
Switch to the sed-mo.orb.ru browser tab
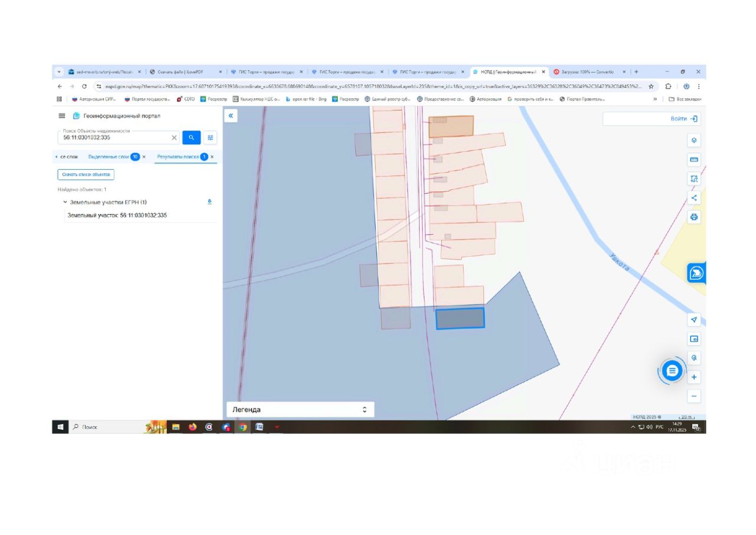pyautogui.click(x=105, y=72)
